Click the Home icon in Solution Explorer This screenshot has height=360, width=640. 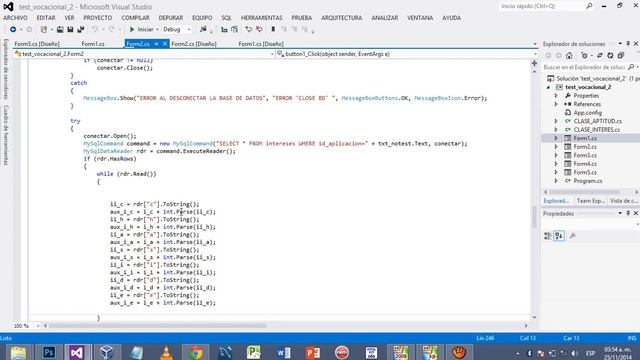pos(569,56)
